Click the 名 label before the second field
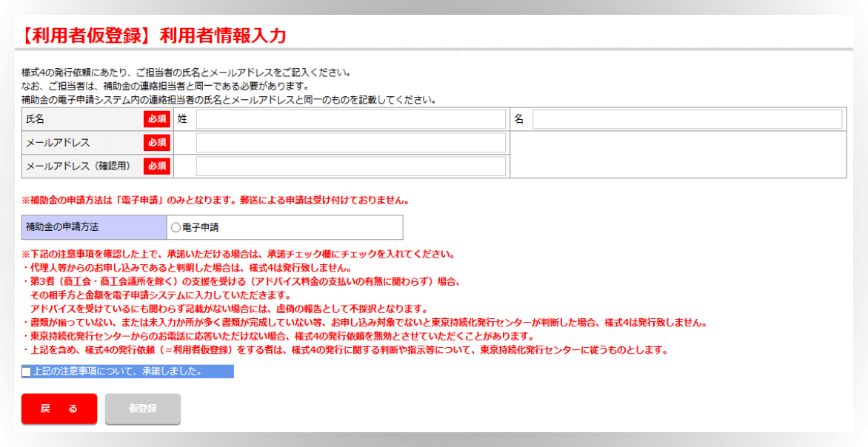This screenshot has height=447, width=868. [518, 119]
